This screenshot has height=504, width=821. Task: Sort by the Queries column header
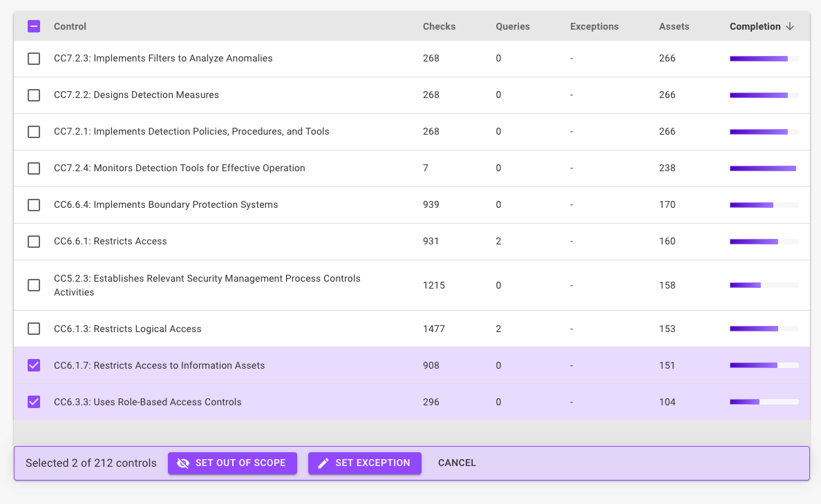click(513, 26)
